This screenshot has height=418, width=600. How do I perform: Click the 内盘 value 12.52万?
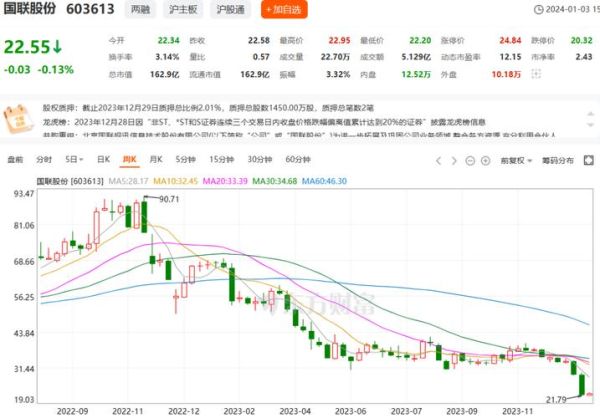click(x=416, y=74)
